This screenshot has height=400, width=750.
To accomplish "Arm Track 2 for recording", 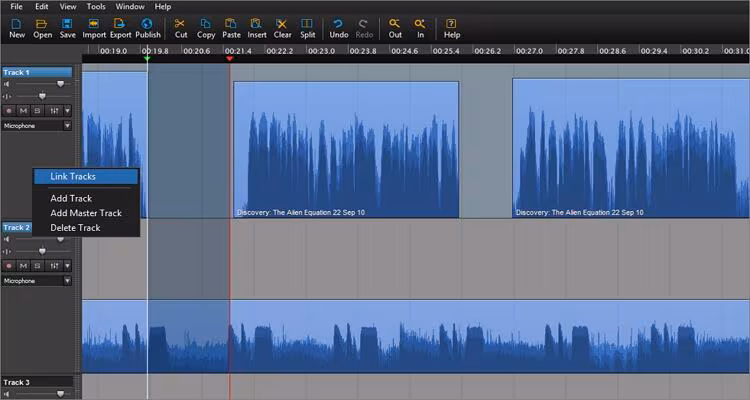I will [x=9, y=266].
